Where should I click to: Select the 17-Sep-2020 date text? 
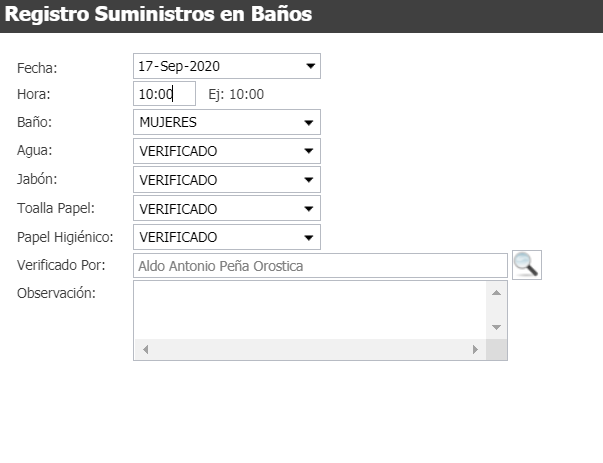[x=179, y=67]
